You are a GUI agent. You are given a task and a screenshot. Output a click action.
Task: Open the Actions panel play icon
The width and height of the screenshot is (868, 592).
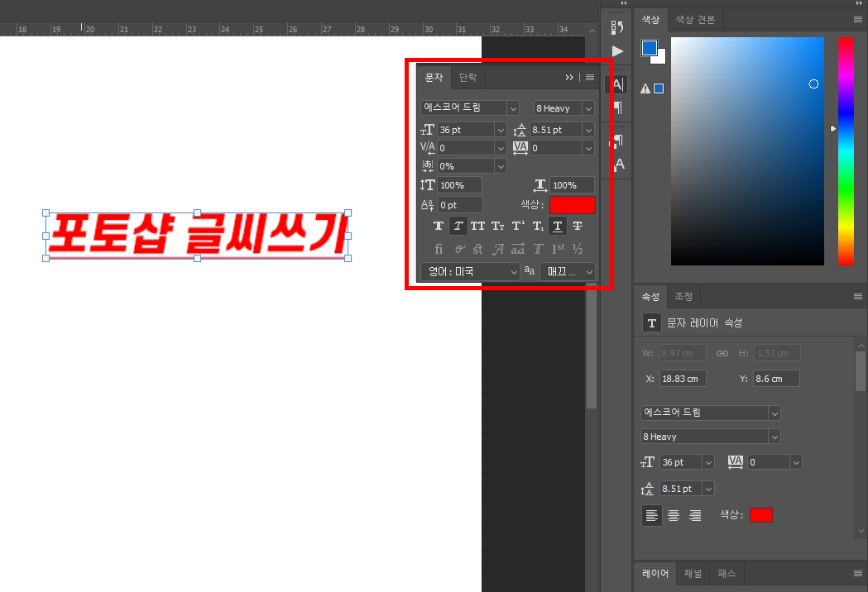point(618,51)
